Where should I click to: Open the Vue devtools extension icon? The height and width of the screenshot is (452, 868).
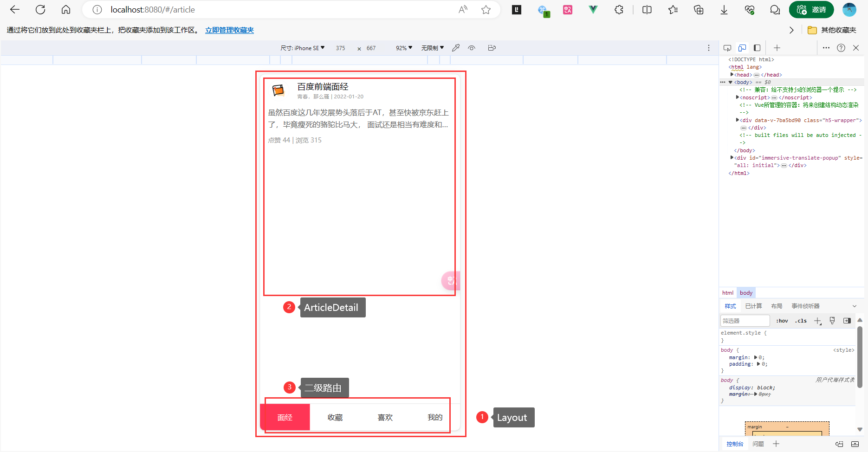[x=593, y=10]
